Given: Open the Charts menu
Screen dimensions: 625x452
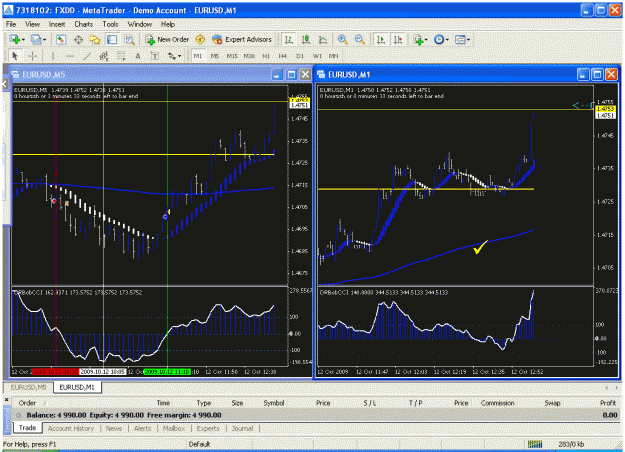Looking at the screenshot, I should [84, 24].
